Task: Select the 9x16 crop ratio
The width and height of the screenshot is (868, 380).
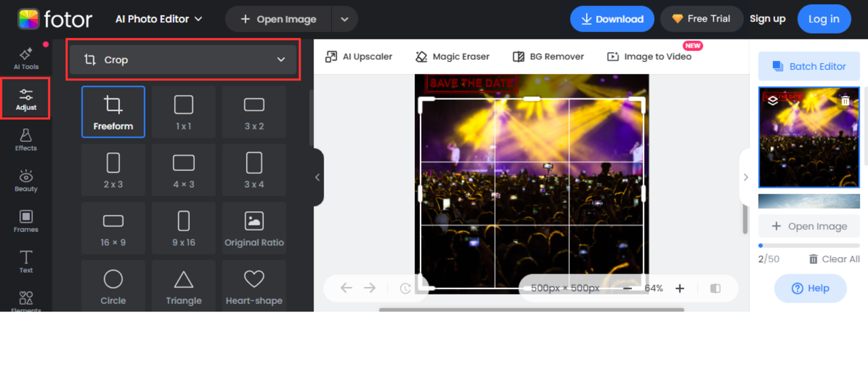Action: (x=184, y=228)
